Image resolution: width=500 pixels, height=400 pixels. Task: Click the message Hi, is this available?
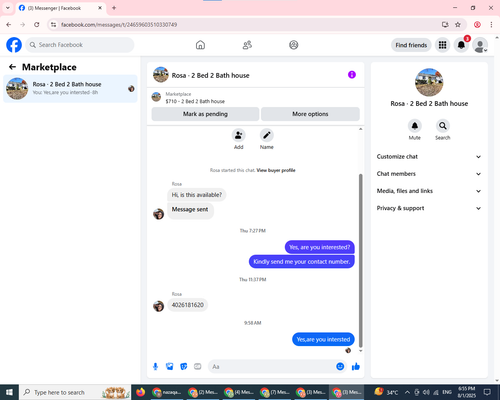(197, 195)
